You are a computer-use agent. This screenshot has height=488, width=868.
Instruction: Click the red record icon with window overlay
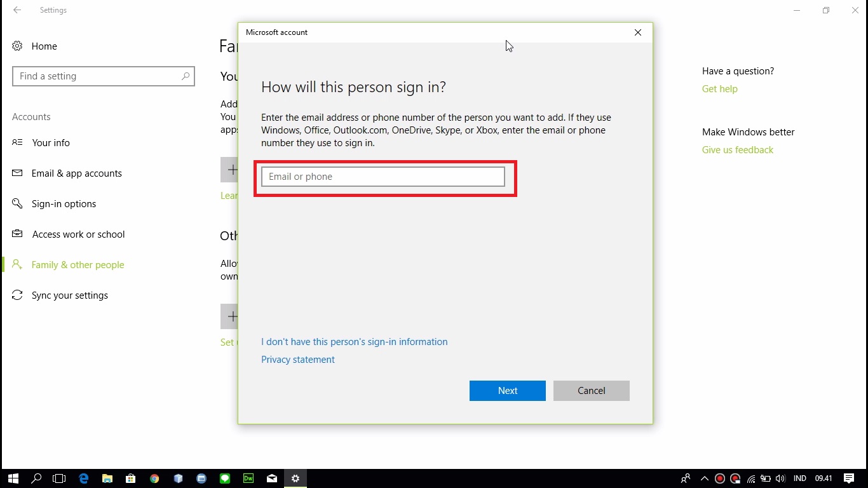(x=735, y=478)
